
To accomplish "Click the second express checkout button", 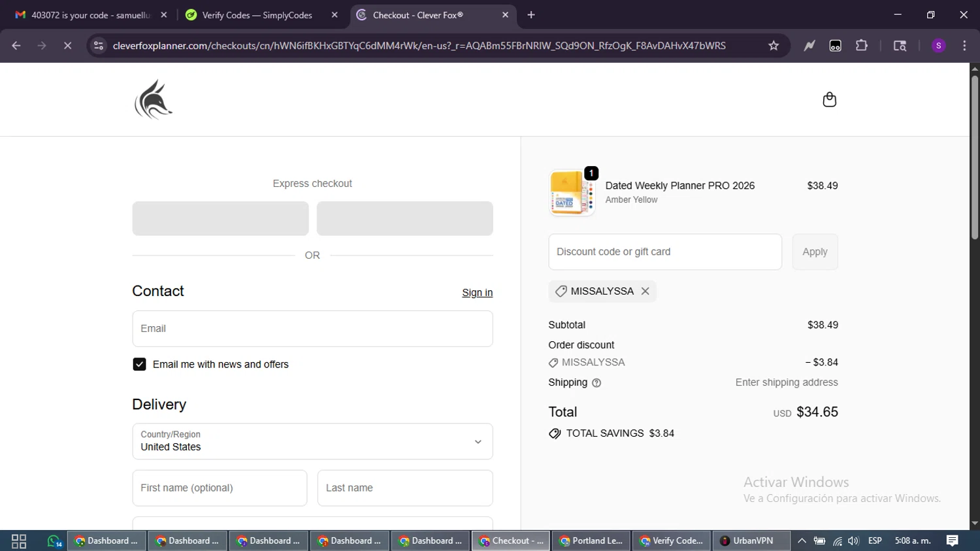I will tap(405, 218).
